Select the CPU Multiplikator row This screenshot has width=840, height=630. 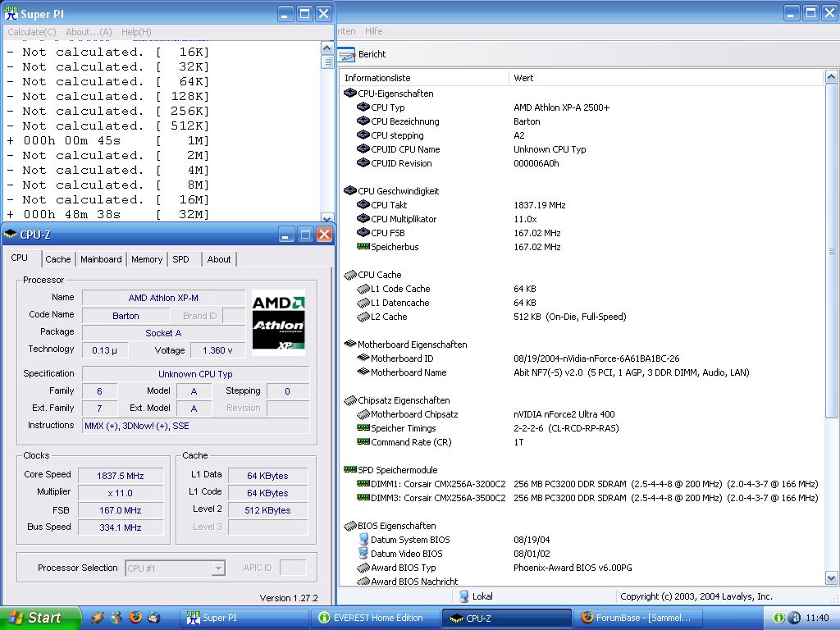pos(582,218)
